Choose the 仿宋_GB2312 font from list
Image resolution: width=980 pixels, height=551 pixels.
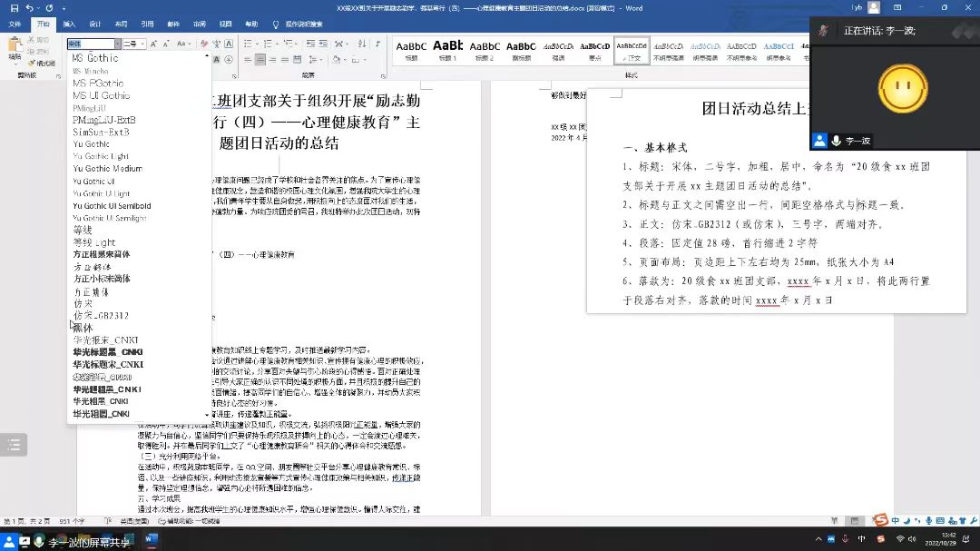[101, 316]
